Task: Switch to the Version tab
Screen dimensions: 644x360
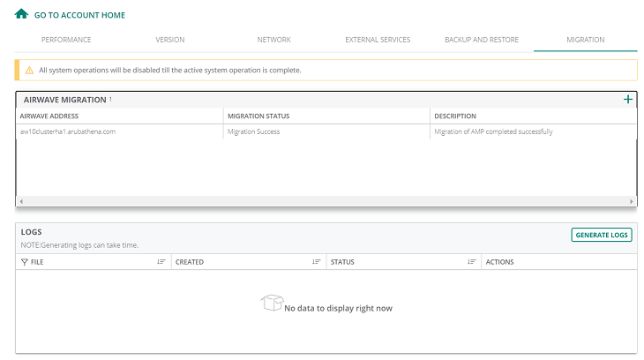Action: pyautogui.click(x=170, y=40)
